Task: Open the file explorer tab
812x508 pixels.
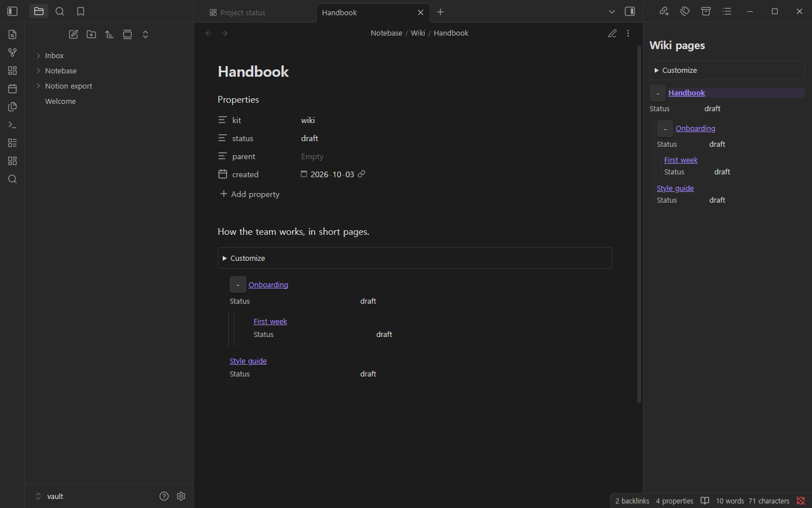Action: pyautogui.click(x=39, y=11)
